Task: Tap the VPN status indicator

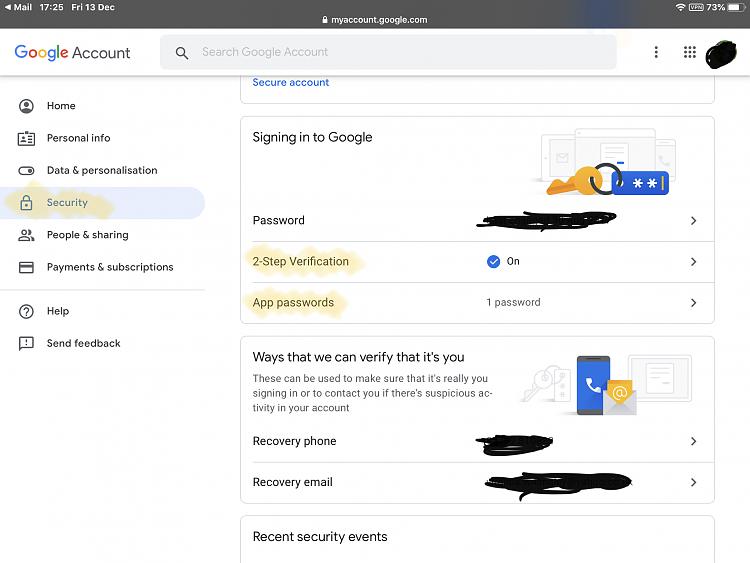Action: coord(696,7)
